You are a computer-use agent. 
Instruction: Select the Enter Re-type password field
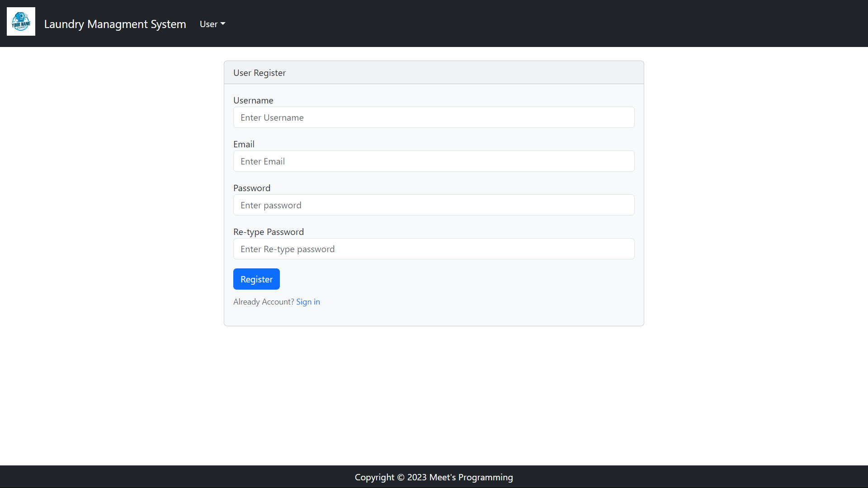click(x=434, y=249)
